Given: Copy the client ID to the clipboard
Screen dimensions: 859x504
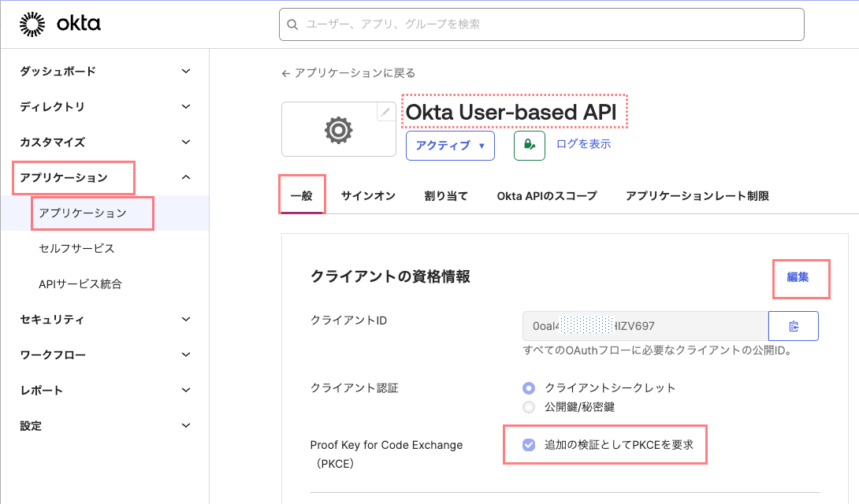Looking at the screenshot, I should tap(794, 326).
